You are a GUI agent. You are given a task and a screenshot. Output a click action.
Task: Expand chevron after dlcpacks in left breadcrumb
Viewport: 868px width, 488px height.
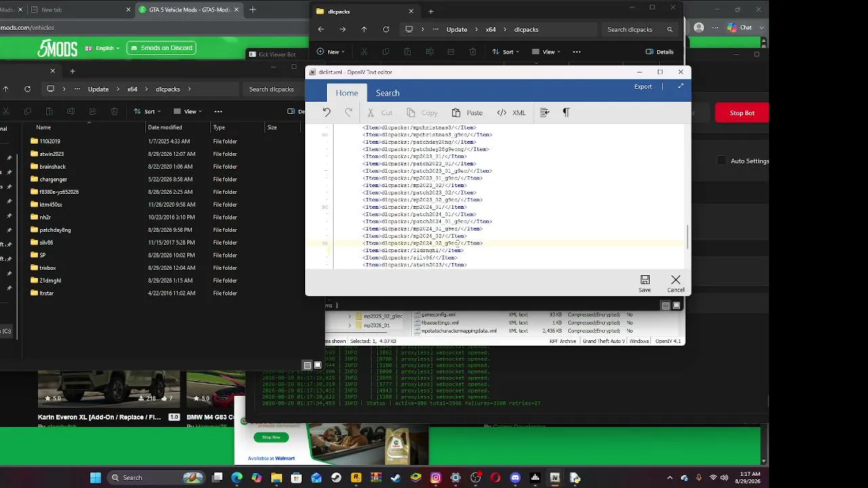click(x=190, y=89)
